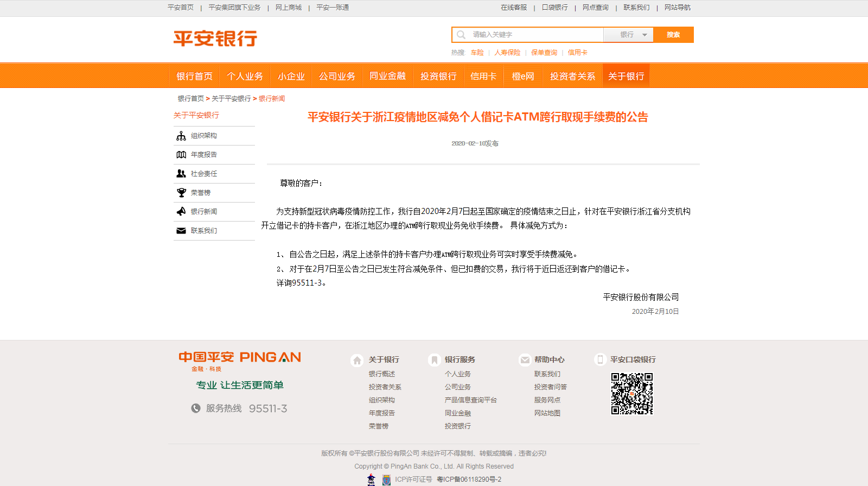The image size is (868, 486).
Task: Click the 平安银行 logo
Action: (215, 39)
